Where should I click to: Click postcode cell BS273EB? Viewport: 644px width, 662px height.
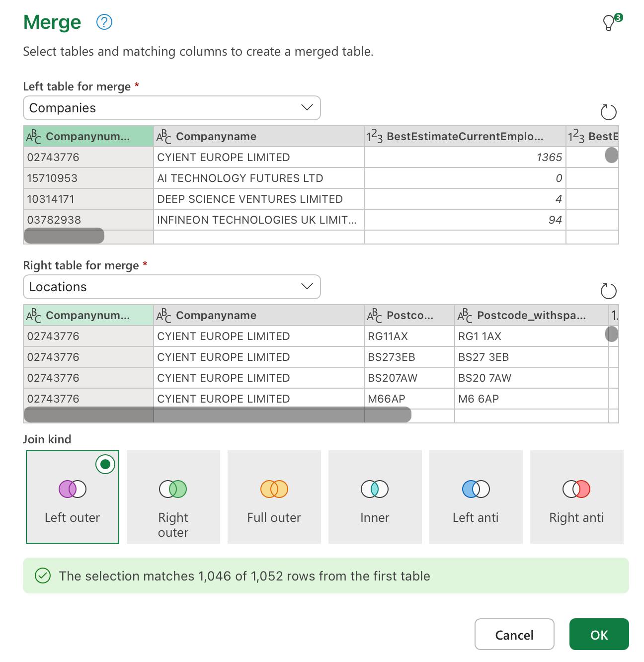pyautogui.click(x=409, y=357)
